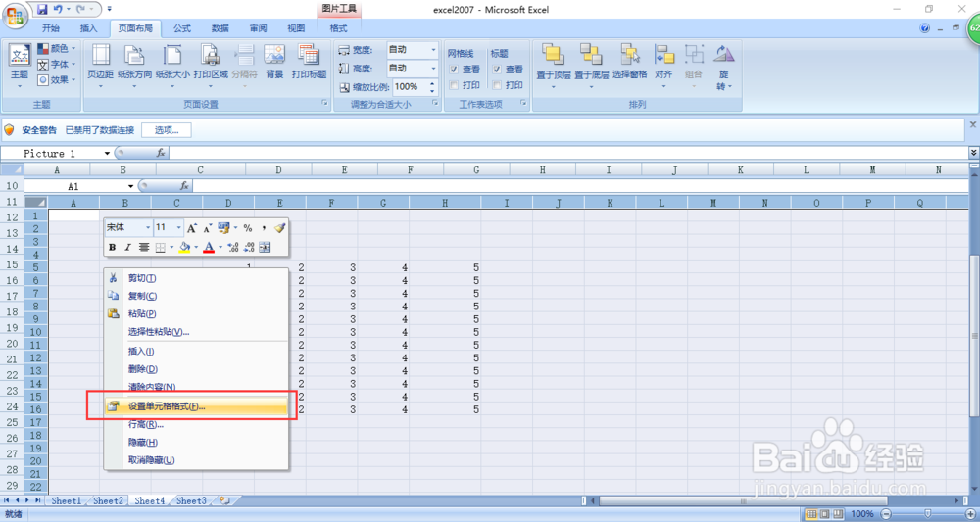980x522 pixels.
Task: Toggle Headings Print (标题 打印) checkbox
Action: (x=497, y=85)
